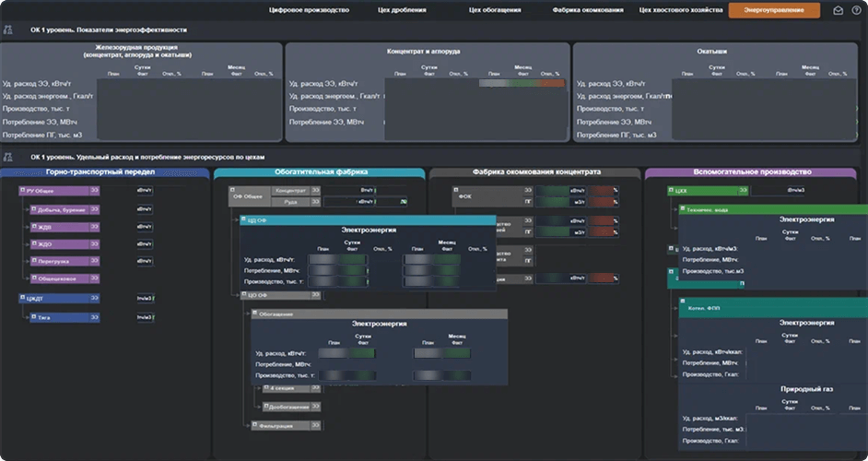868x461 pixels.
Task: Click Вспомогательное производство column header
Action: click(751, 173)
